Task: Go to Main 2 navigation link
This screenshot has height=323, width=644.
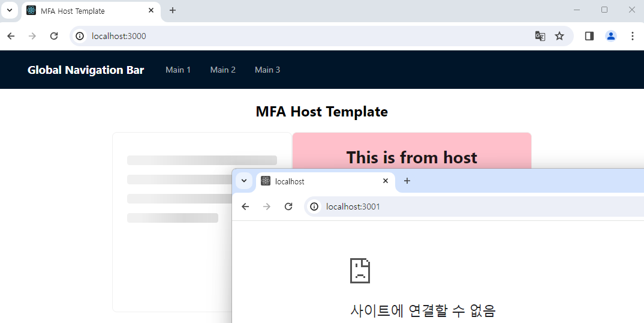Action: tap(223, 70)
